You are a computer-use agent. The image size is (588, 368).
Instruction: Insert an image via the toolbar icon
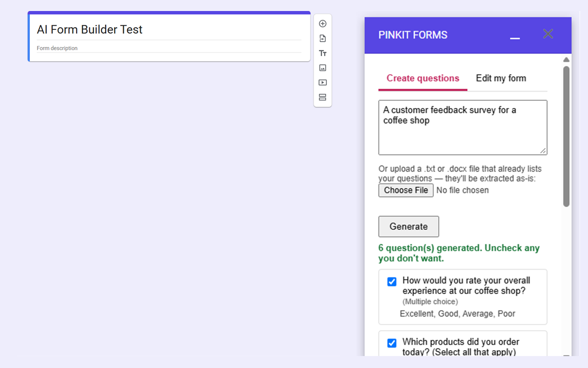point(322,68)
